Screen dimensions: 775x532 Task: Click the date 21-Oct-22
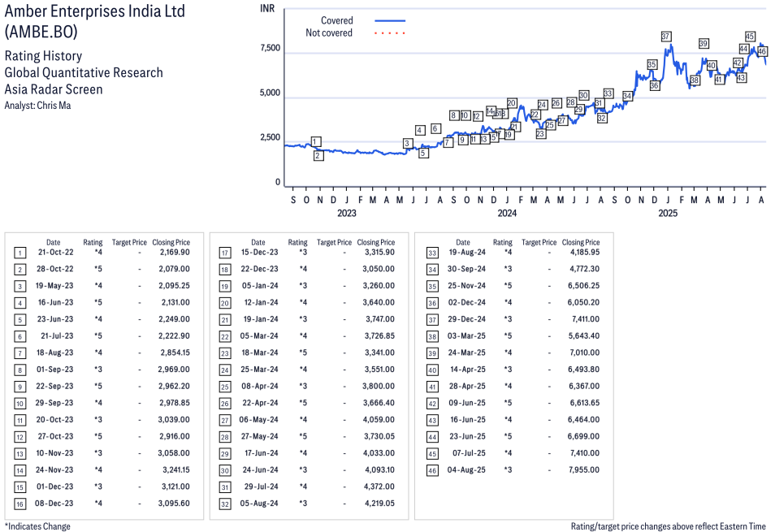point(56,253)
